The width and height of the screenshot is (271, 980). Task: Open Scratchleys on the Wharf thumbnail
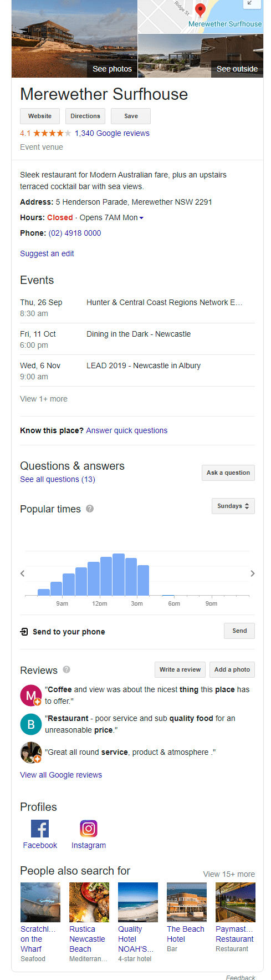40,902
